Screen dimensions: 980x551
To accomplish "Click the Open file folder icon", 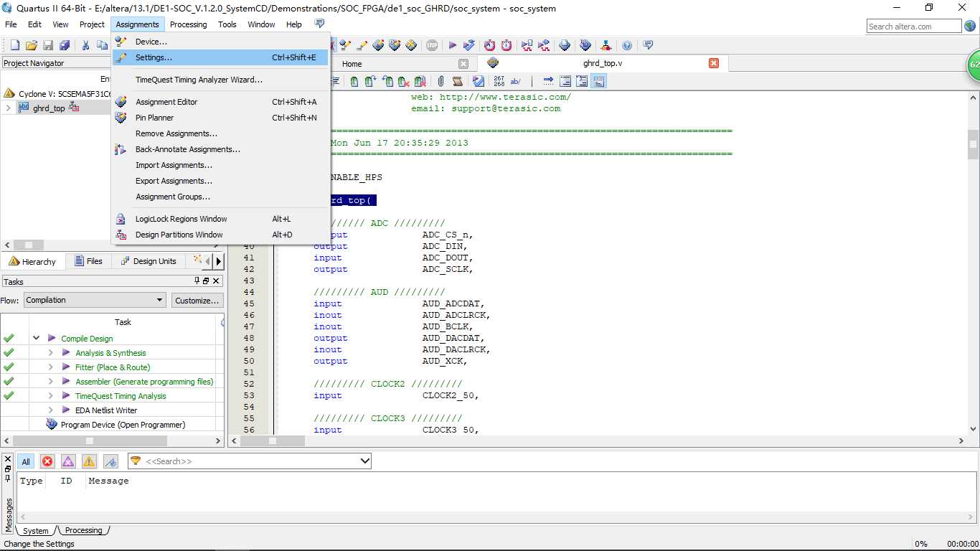I will 31,45.
